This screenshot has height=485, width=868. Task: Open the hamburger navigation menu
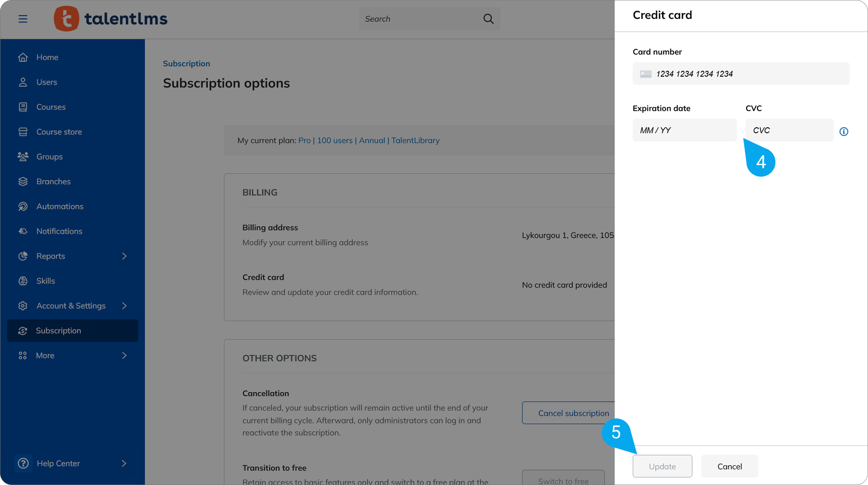pyautogui.click(x=23, y=18)
